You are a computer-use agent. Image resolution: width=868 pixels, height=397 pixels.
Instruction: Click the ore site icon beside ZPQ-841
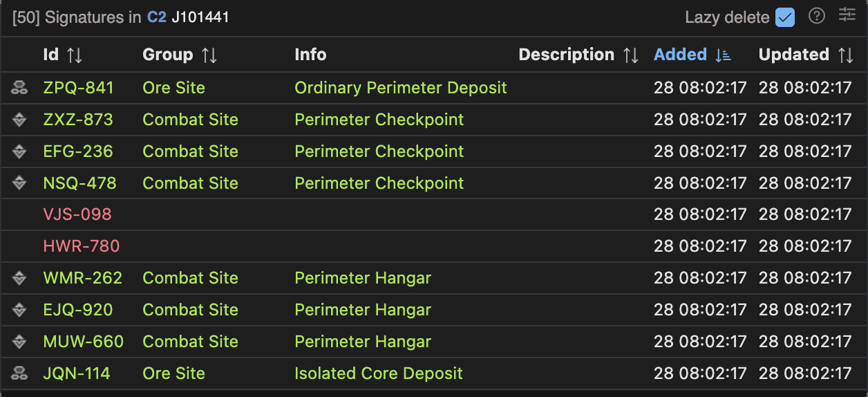click(19, 88)
